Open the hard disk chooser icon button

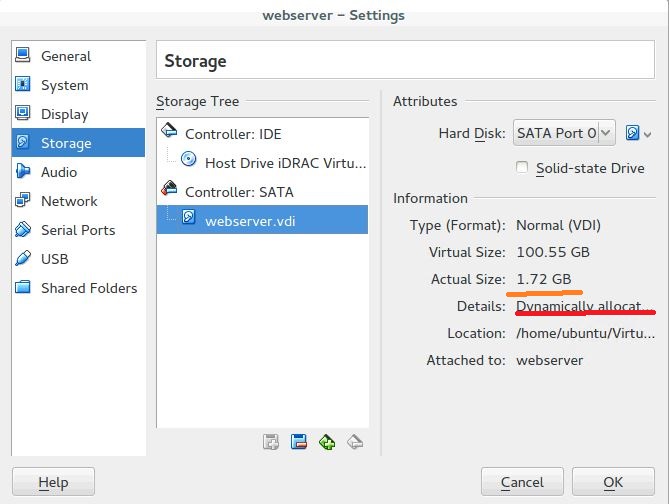point(632,133)
